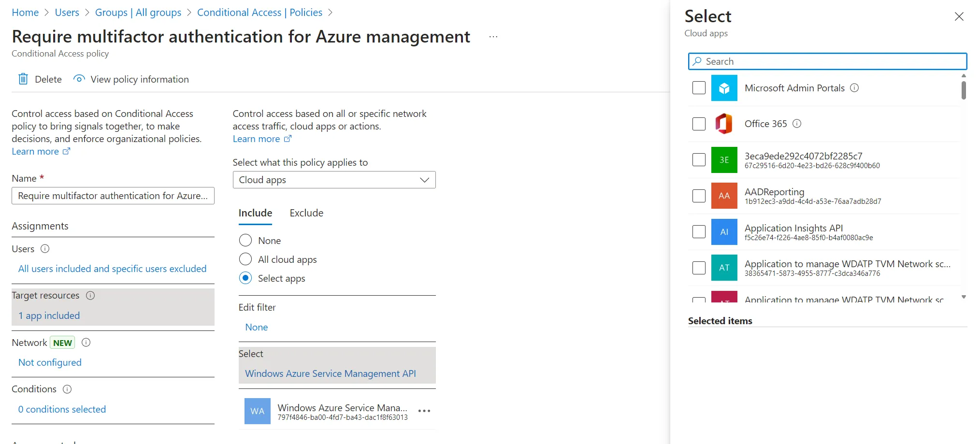Open the ellipsis menu beside policy title

coord(493,37)
